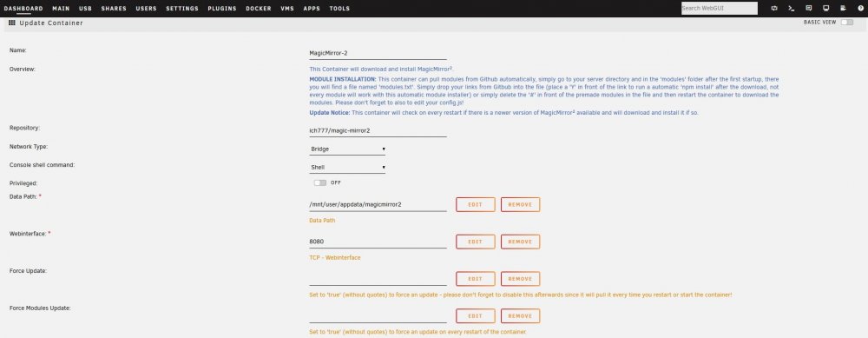Click the empty Force Update field
The height and width of the screenshot is (338, 868).
pyautogui.click(x=378, y=279)
